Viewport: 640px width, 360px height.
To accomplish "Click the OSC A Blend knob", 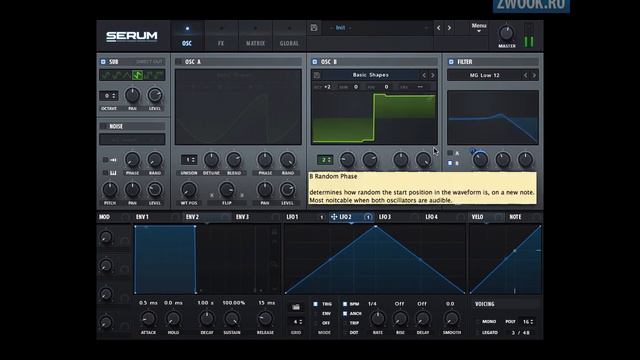I will point(234,160).
